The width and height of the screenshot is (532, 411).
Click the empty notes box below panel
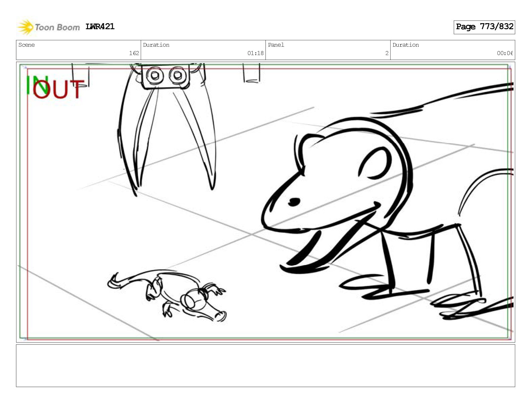[x=265, y=366]
